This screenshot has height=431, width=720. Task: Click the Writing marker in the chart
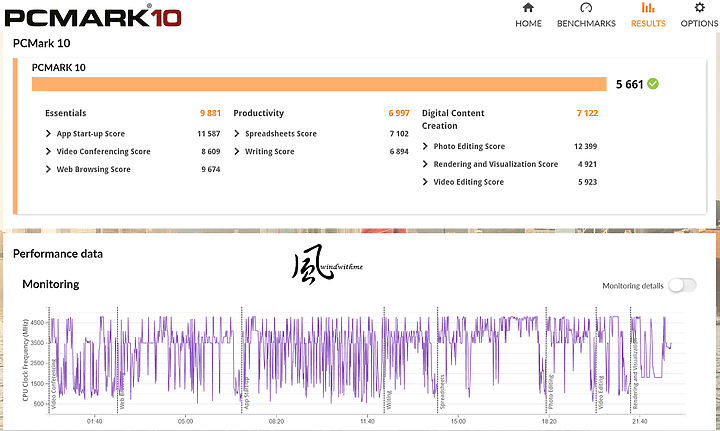(389, 400)
